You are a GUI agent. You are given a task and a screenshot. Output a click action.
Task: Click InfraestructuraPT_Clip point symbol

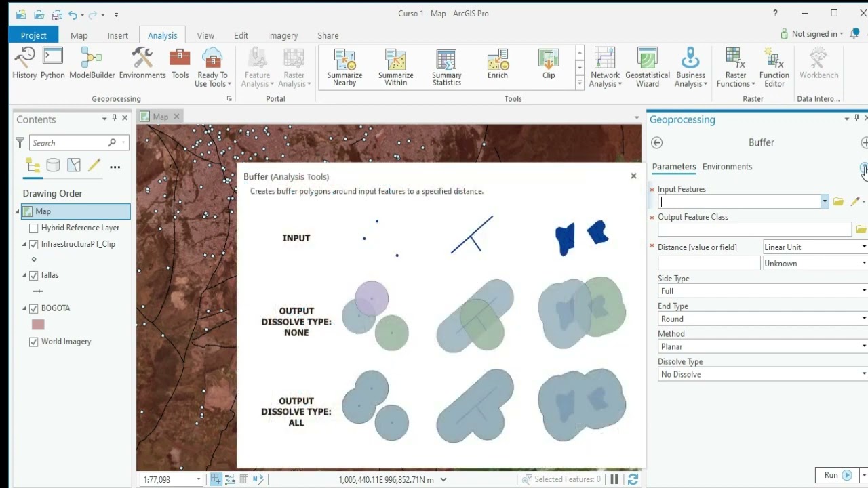point(34,259)
